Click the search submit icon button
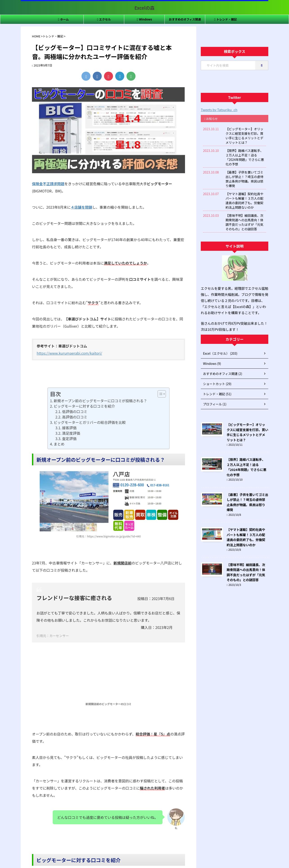The width and height of the screenshot is (289, 868). click(261, 65)
